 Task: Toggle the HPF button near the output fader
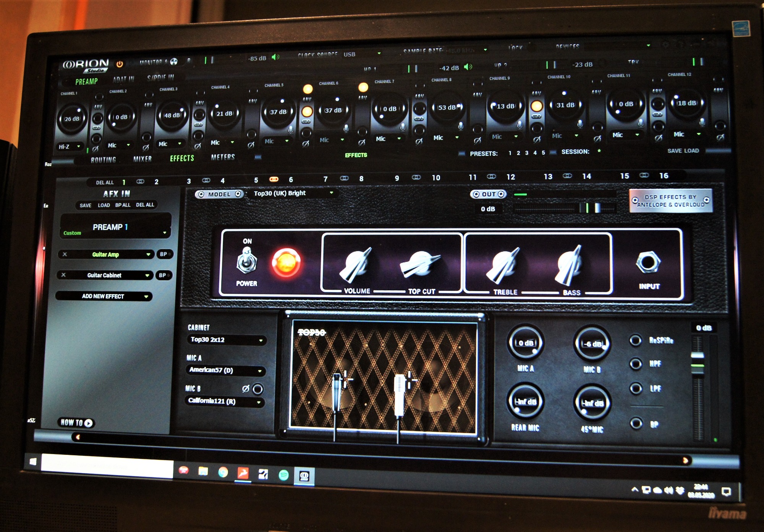(x=635, y=364)
